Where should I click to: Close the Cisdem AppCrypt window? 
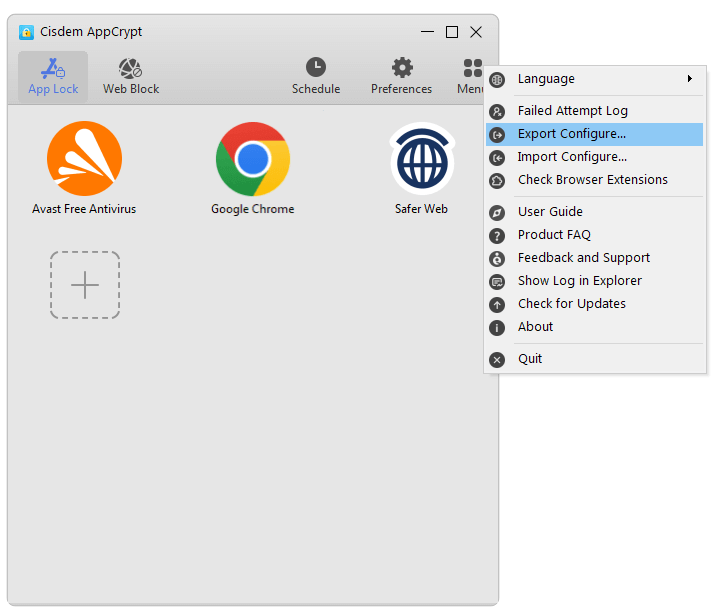476,32
